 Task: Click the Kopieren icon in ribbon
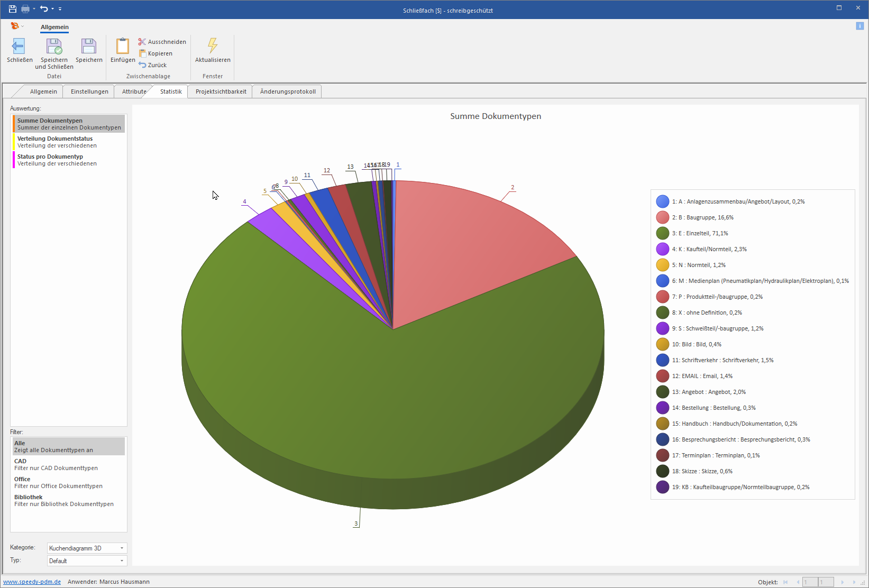click(142, 53)
